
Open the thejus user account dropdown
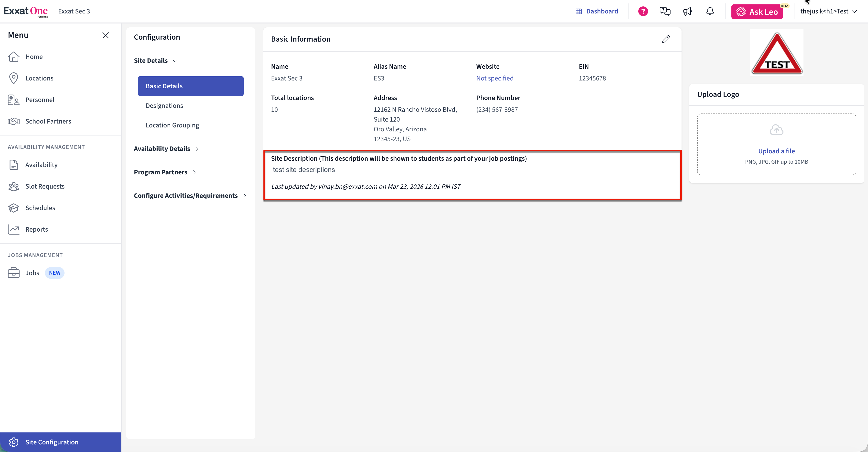coord(828,11)
